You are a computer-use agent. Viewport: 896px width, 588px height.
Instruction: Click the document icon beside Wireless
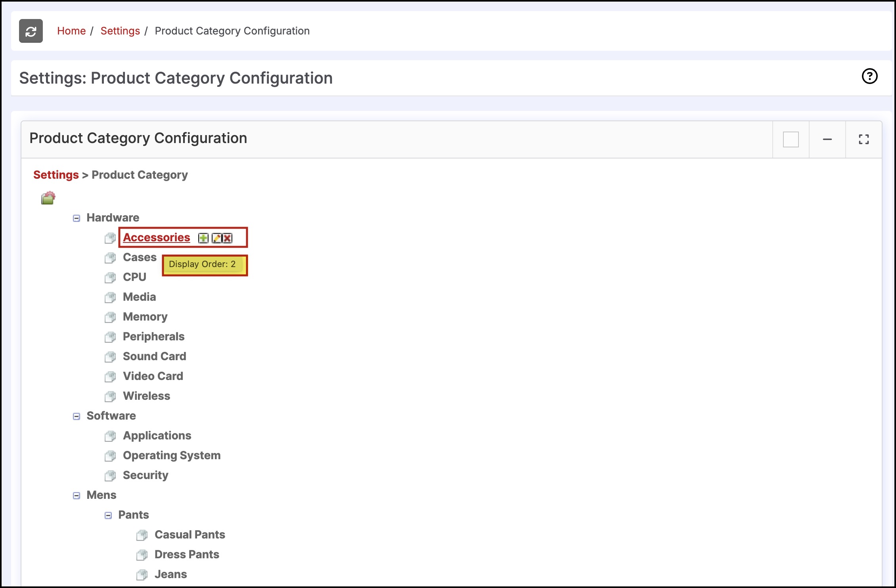(x=110, y=397)
